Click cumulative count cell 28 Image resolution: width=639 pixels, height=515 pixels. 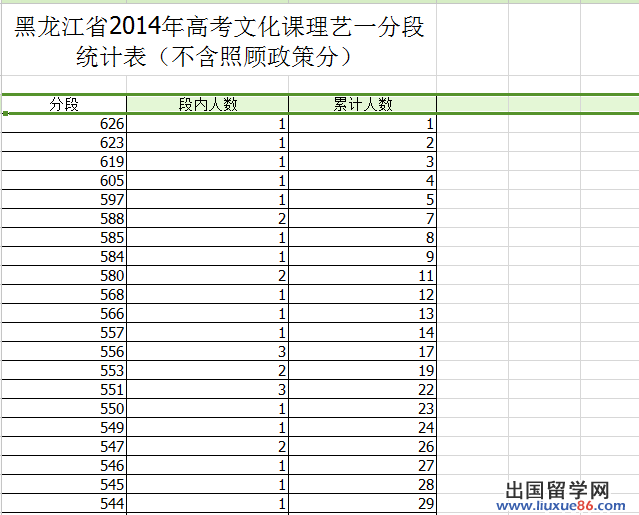tap(362, 485)
